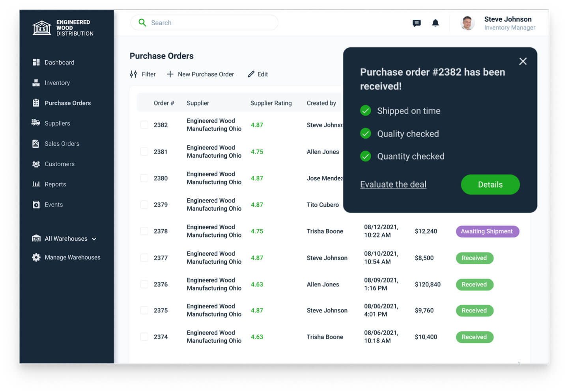Navigate to Customers in the sidebar
The width and height of the screenshot is (568, 392).
click(59, 164)
